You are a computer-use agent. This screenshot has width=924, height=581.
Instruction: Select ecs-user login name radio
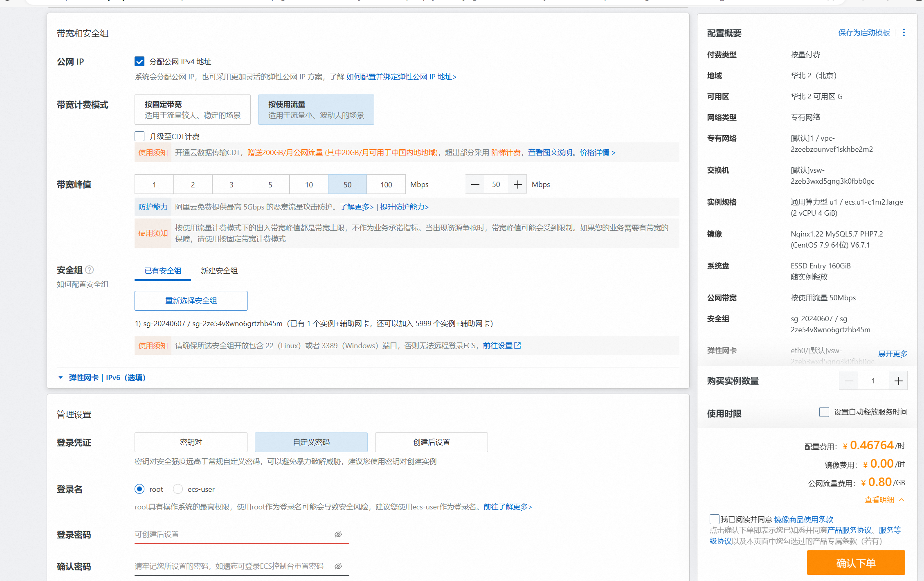[178, 489]
